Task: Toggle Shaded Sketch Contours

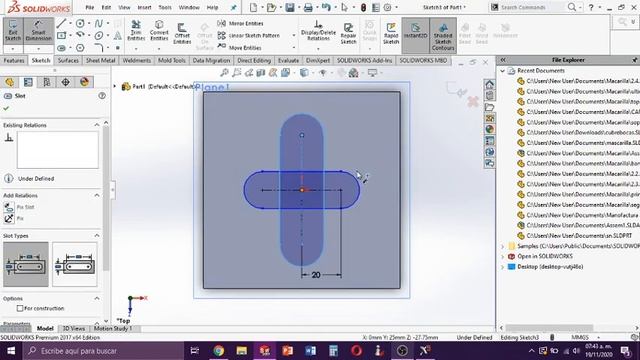Action: click(x=443, y=36)
